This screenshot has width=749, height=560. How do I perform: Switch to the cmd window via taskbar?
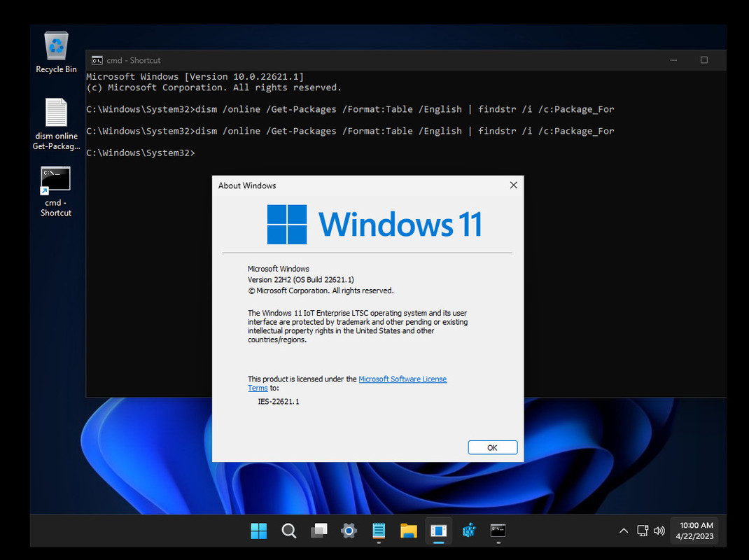(x=498, y=531)
